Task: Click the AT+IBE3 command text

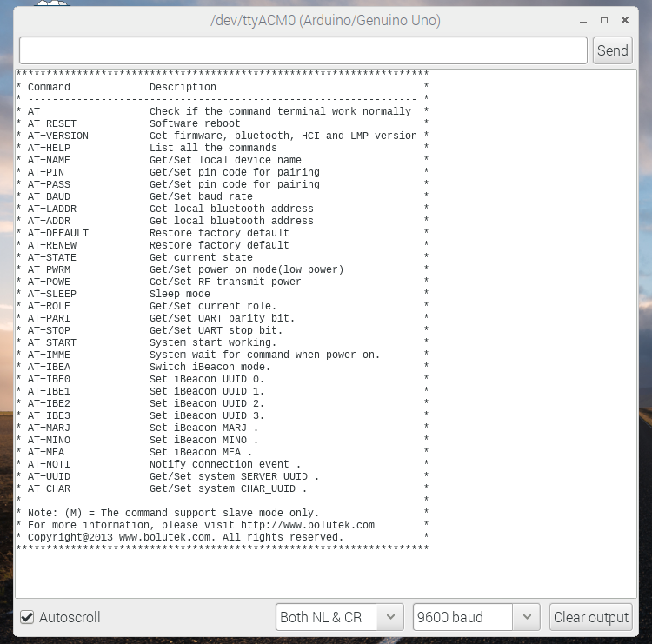Action: [49, 415]
